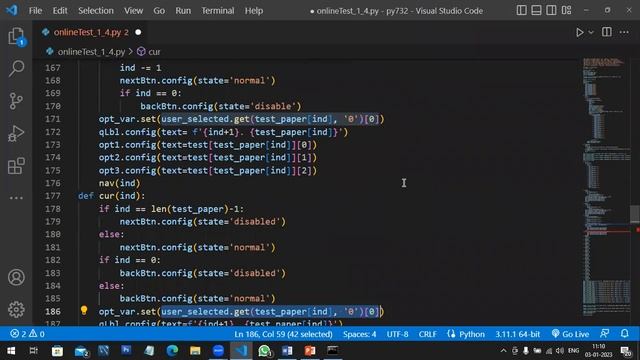Split the editor to the right

[607, 32]
